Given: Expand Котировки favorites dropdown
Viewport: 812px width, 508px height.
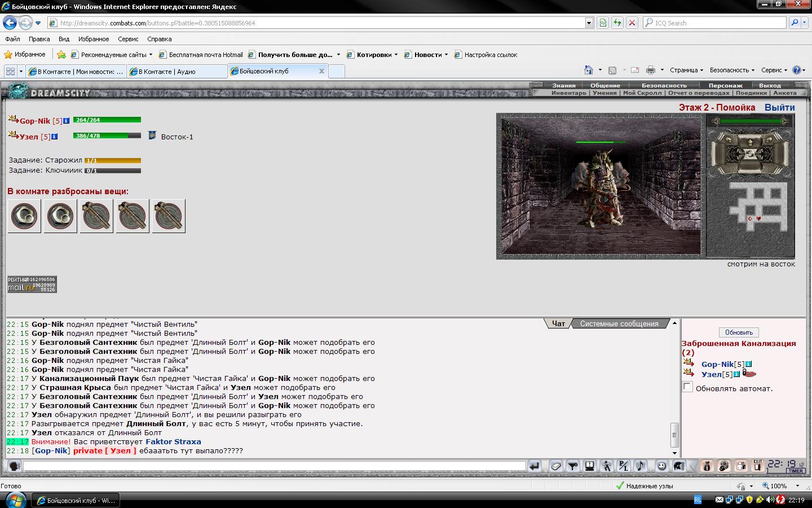Looking at the screenshot, I should 396,55.
